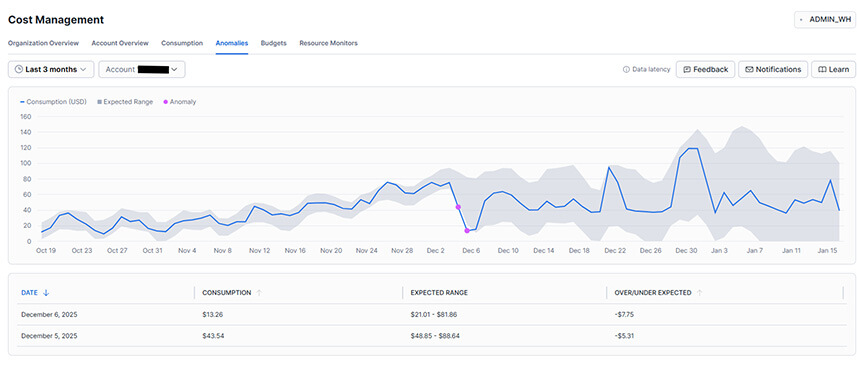
Task: Click the December 5 anomaly point on chart
Action: coord(458,207)
